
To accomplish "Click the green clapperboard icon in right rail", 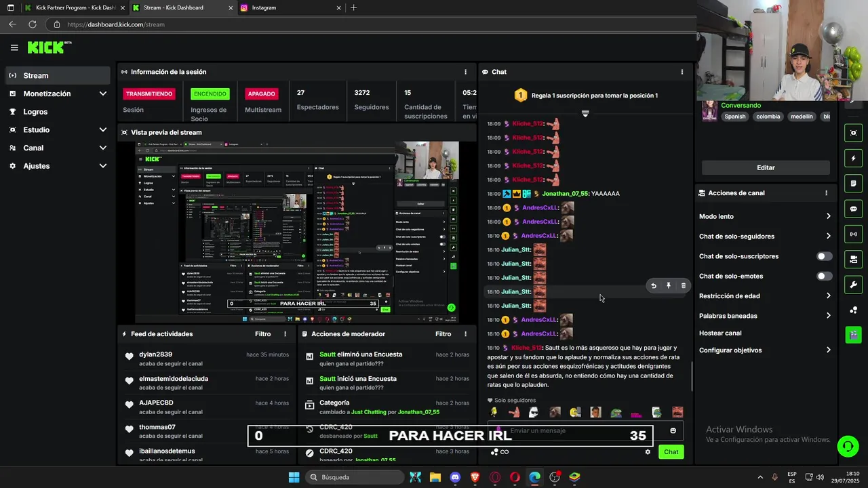I will tap(853, 335).
